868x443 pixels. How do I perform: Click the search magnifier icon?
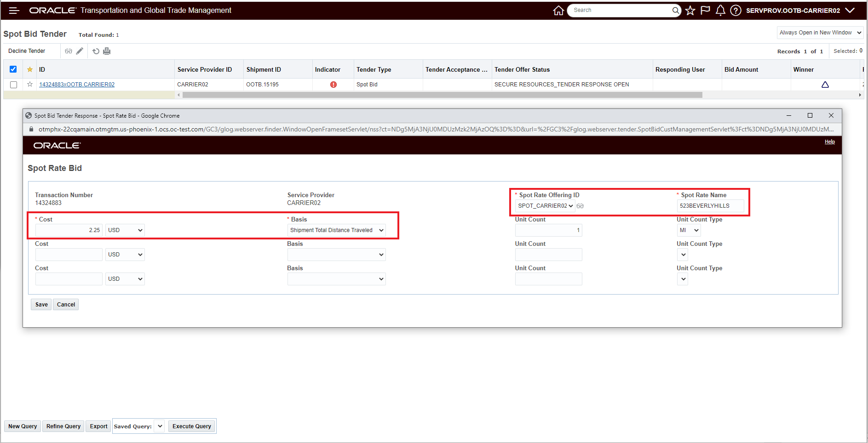tap(675, 10)
